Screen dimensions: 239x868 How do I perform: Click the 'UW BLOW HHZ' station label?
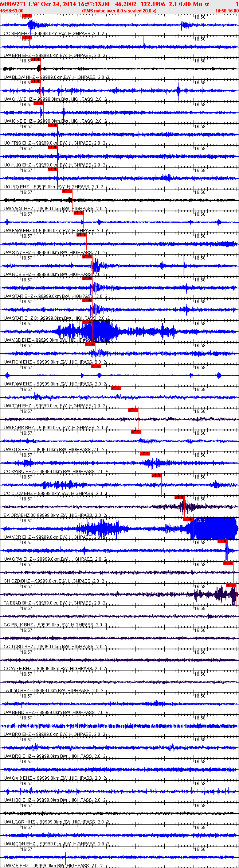point(20,77)
